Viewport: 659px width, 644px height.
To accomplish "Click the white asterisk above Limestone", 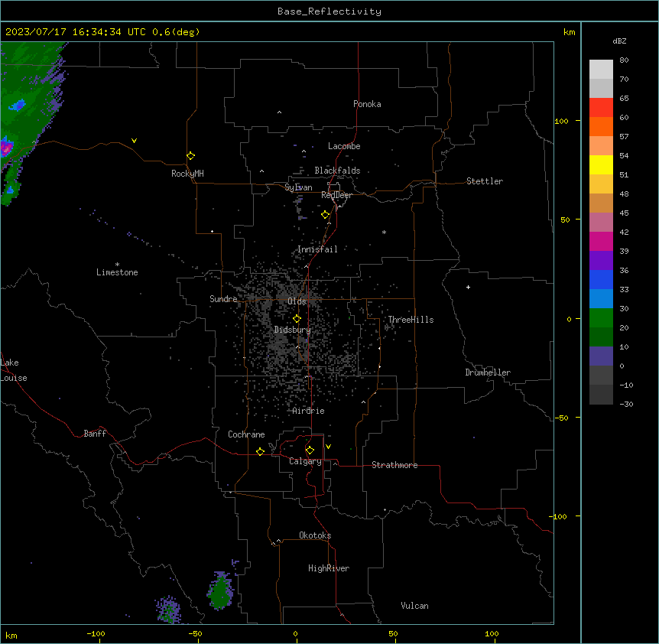I will tap(117, 265).
